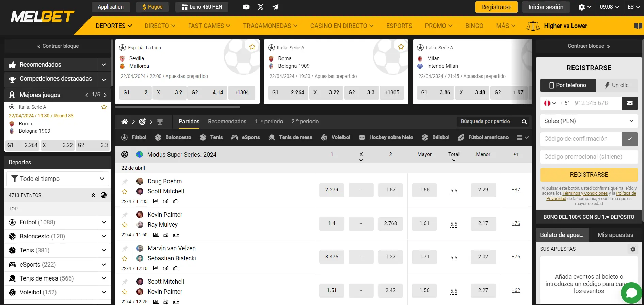The image size is (644, 305).
Task: Open DEPORTES menu
Action: [114, 26]
